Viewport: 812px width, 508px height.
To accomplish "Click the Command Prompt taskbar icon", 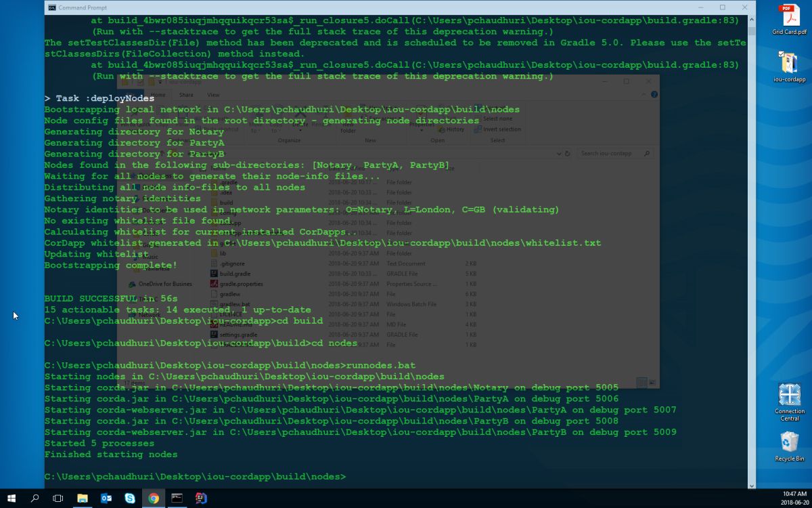I will [177, 498].
